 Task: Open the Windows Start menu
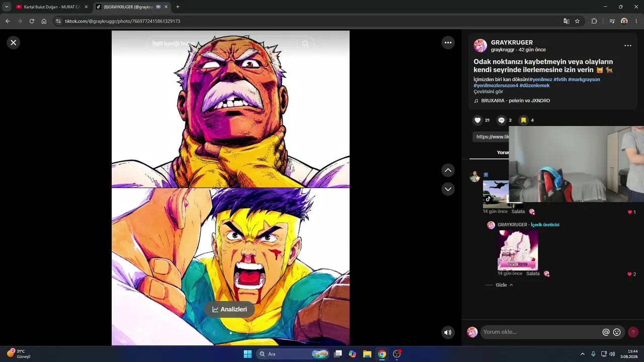248,354
